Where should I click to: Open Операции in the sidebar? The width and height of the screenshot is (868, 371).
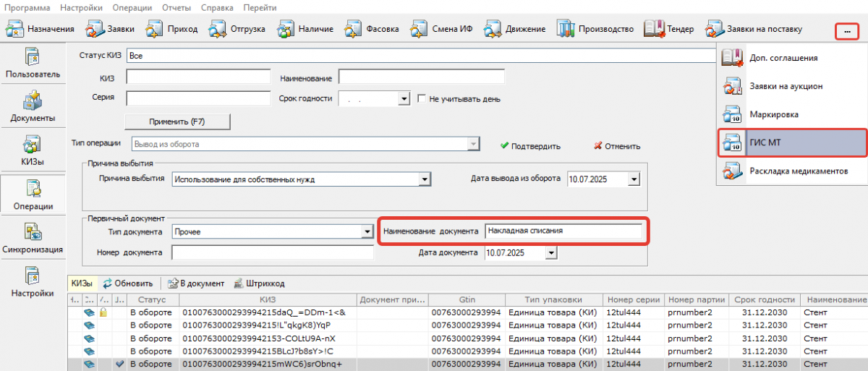(33, 195)
